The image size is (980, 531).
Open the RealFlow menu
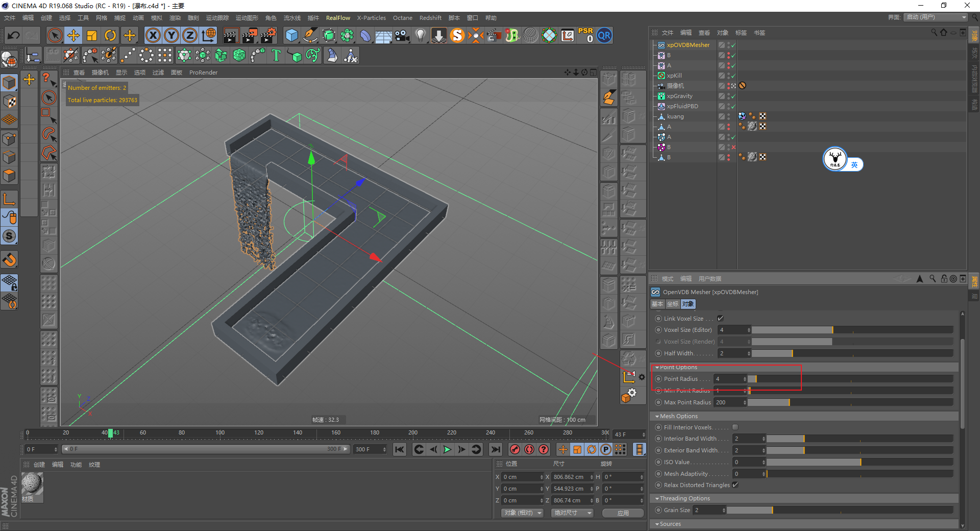[338, 18]
